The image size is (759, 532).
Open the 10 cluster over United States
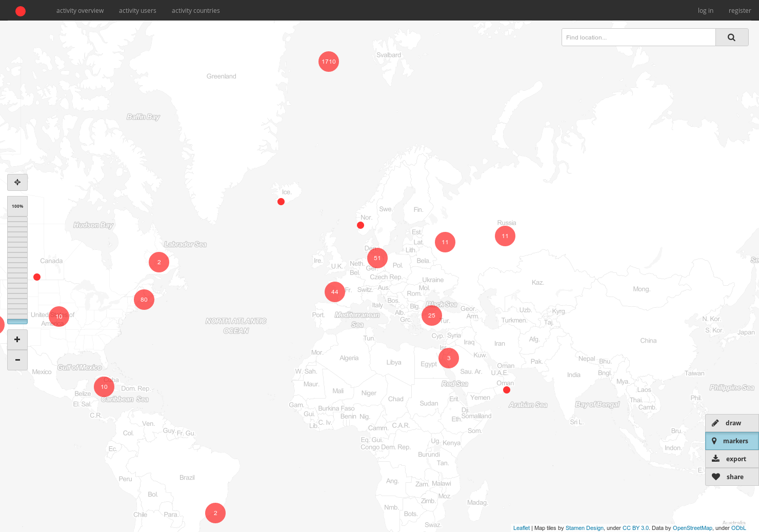pyautogui.click(x=59, y=317)
